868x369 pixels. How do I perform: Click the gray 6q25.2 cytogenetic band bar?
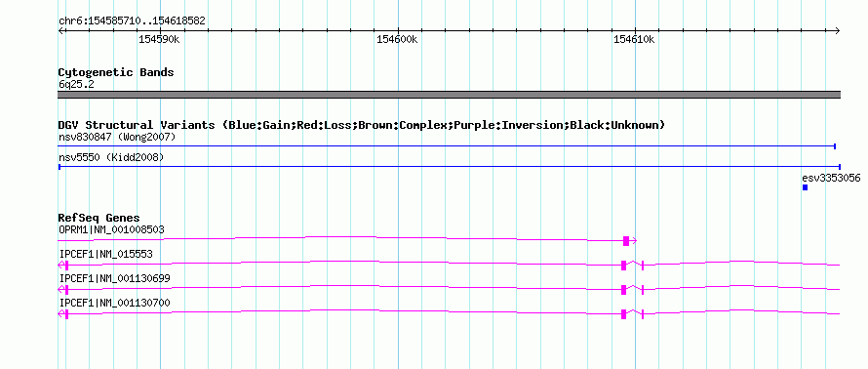(449, 95)
